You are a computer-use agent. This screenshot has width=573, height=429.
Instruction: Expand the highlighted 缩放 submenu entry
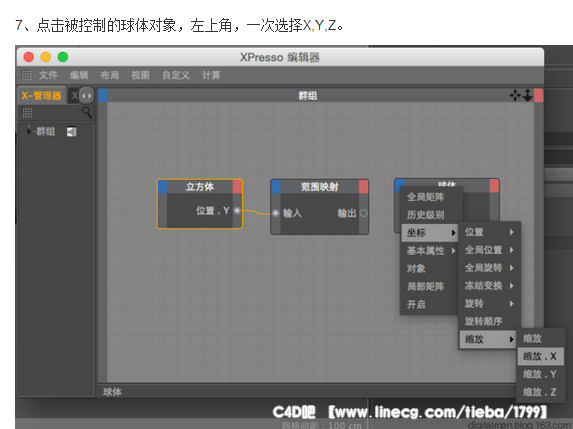click(488, 339)
